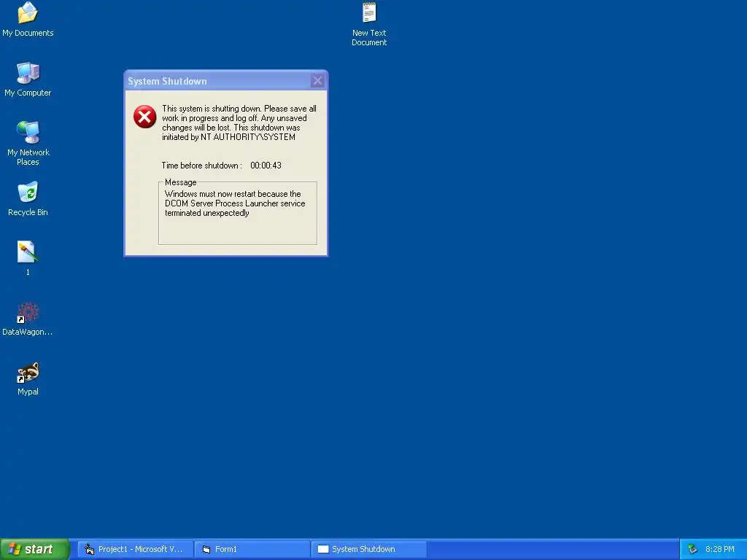Viewport: 747px width, 560px height.
Task: Switch to Project1 - Microsoft Visual Basic taskbar button
Action: (135, 549)
